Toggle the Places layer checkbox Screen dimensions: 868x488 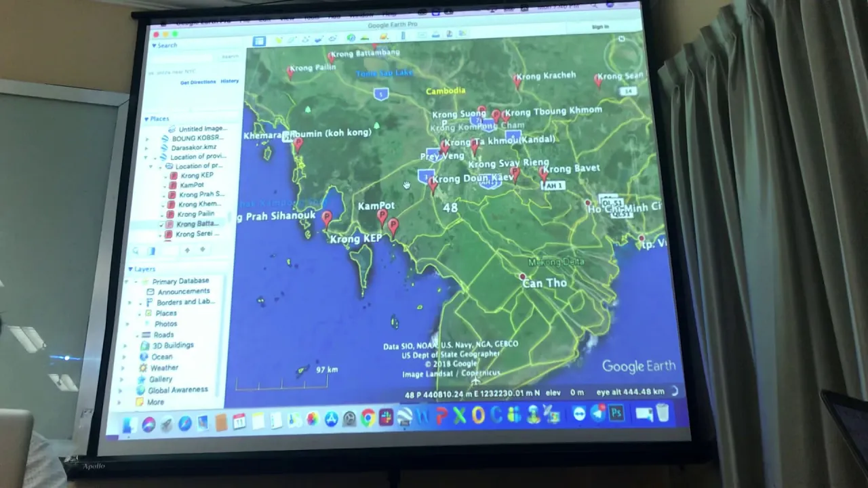140,314
